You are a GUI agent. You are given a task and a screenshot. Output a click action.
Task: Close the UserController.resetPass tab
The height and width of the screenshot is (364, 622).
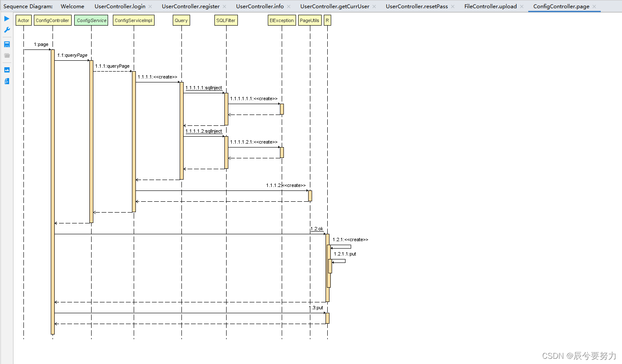[x=453, y=7]
